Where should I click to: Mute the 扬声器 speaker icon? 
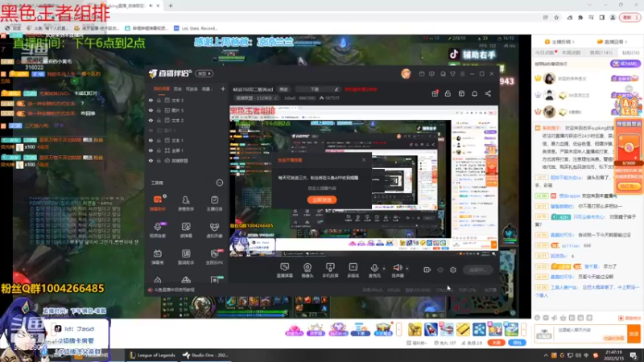(397, 268)
